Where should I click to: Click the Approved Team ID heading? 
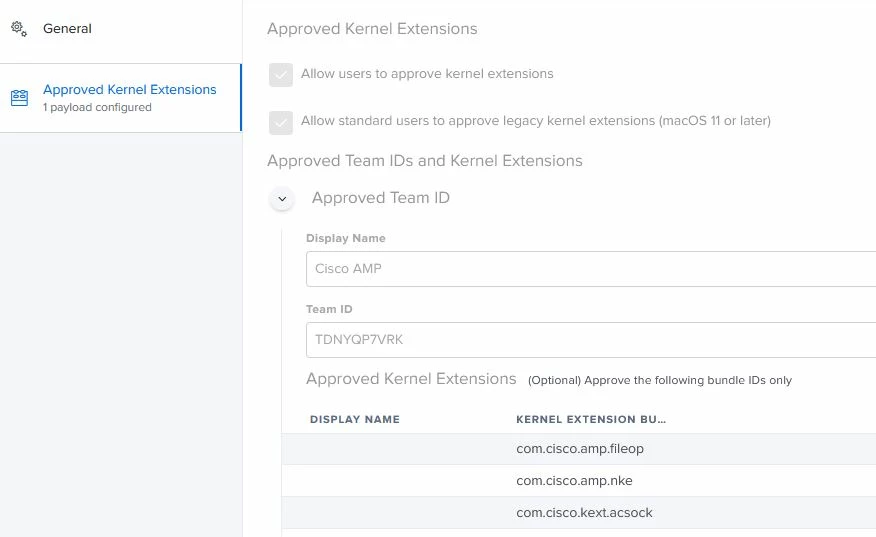pyautogui.click(x=380, y=198)
